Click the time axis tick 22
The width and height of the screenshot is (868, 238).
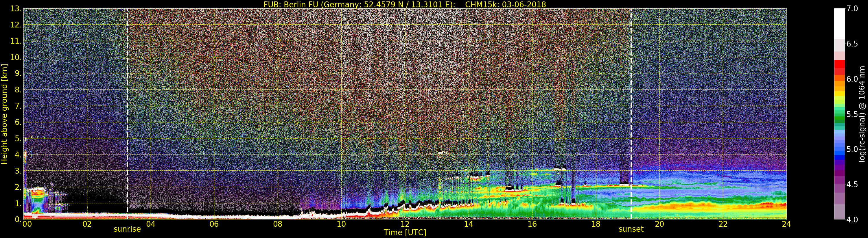[723, 224]
